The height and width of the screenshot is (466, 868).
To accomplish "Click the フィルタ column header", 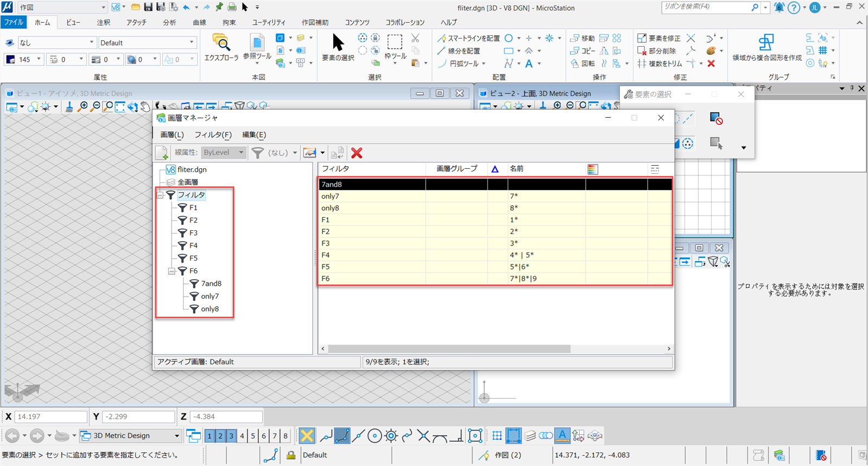I will point(372,169).
